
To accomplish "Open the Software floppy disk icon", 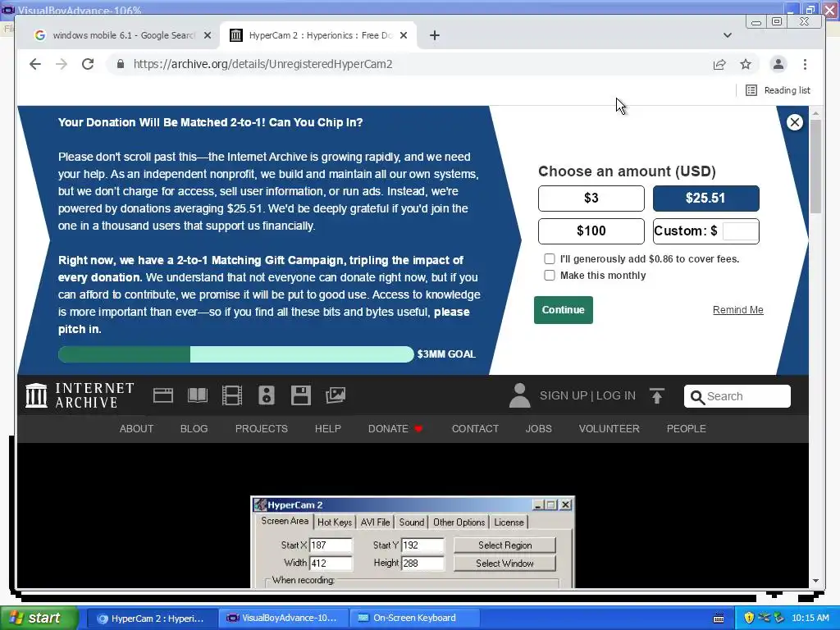I will click(300, 395).
